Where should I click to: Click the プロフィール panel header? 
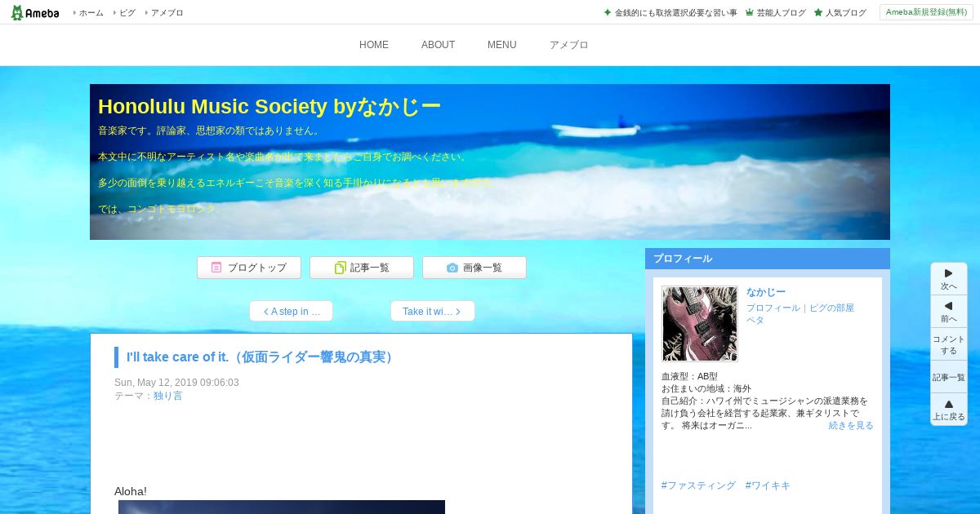(768, 259)
